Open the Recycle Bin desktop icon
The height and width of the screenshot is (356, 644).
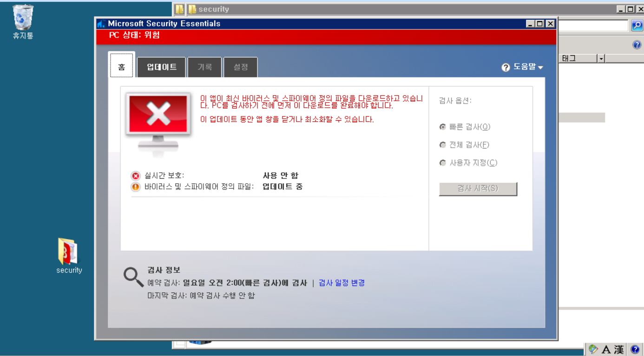[x=23, y=22]
